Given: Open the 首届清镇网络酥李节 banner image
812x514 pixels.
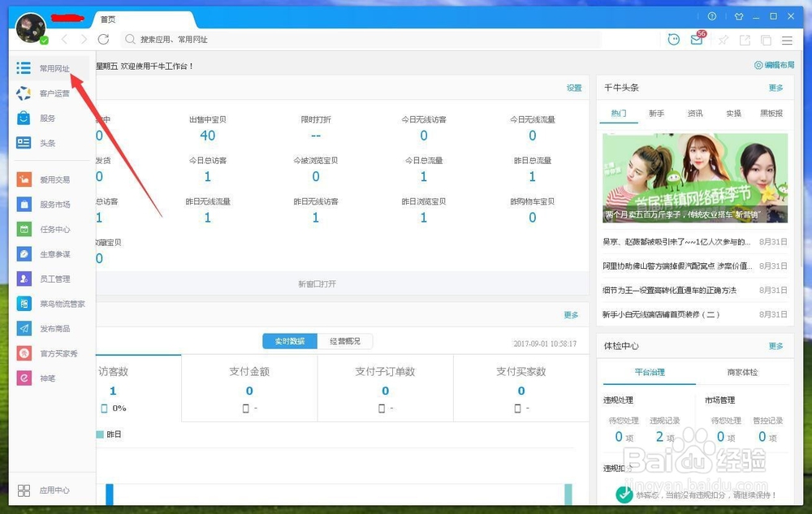Looking at the screenshot, I should pyautogui.click(x=695, y=178).
